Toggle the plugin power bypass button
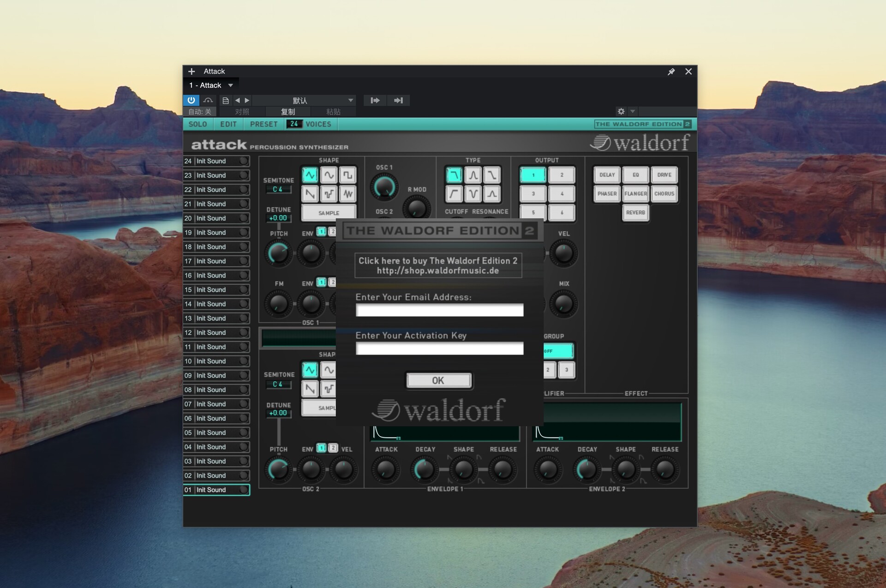 pyautogui.click(x=191, y=100)
